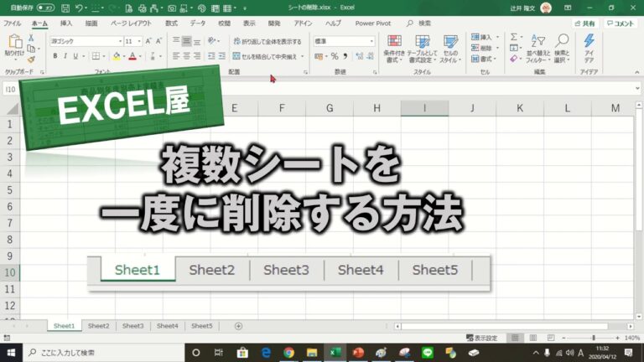Click the Font Color red A
This screenshot has height=362, width=644.
[132, 56]
